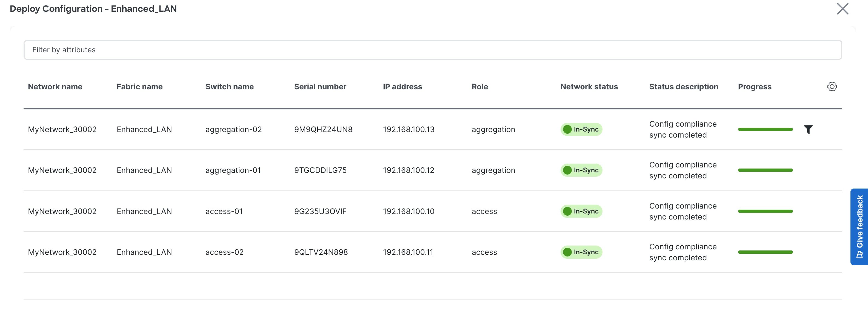The width and height of the screenshot is (868, 325).
Task: Click the In-Sync status badge for access-02
Action: pos(581,252)
